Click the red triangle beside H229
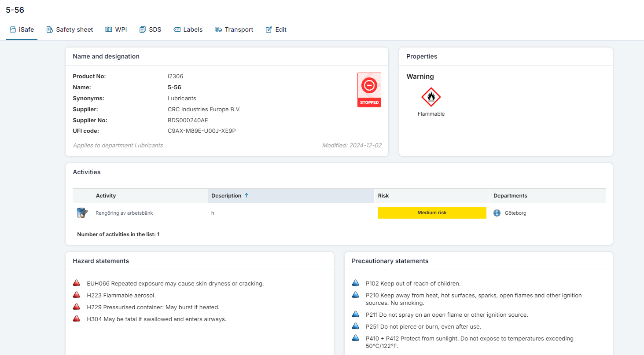Image resolution: width=644 pixels, height=355 pixels. (76, 307)
